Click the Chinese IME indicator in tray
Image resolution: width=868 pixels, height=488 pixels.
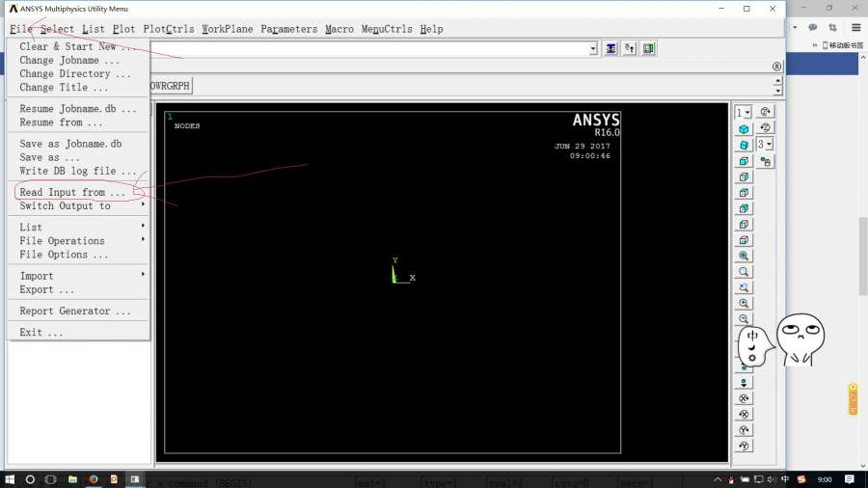(785, 479)
